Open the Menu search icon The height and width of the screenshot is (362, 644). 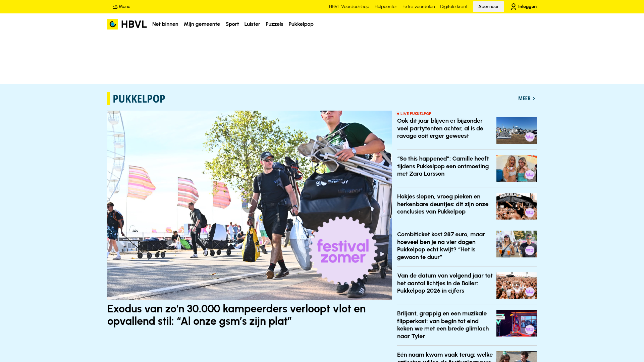(115, 7)
